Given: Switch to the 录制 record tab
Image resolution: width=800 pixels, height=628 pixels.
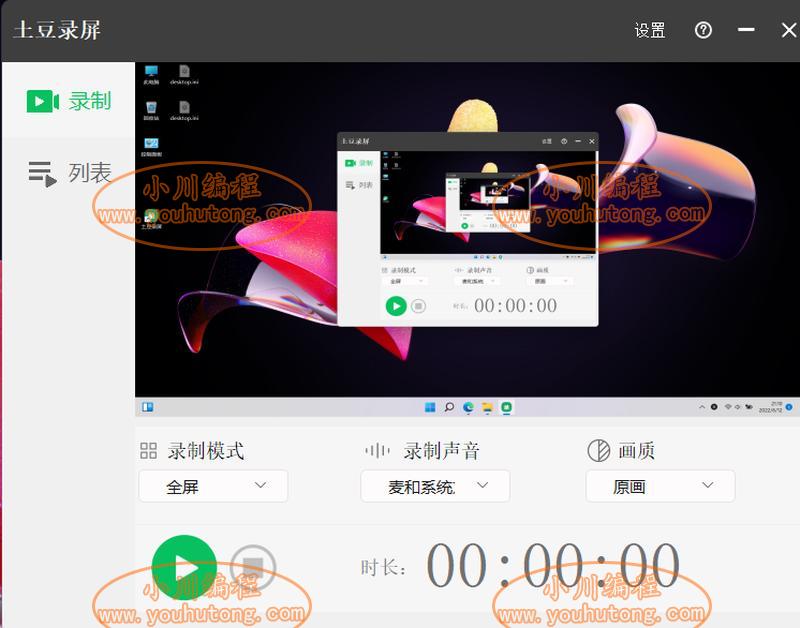Looking at the screenshot, I should [x=68, y=101].
